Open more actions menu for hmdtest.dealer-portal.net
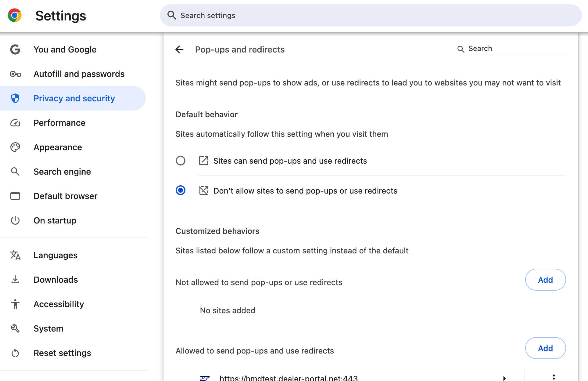Image resolution: width=588 pixels, height=381 pixels. (554, 377)
